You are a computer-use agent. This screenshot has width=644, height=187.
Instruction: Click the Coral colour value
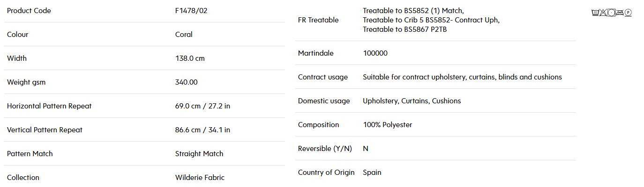(x=184, y=35)
